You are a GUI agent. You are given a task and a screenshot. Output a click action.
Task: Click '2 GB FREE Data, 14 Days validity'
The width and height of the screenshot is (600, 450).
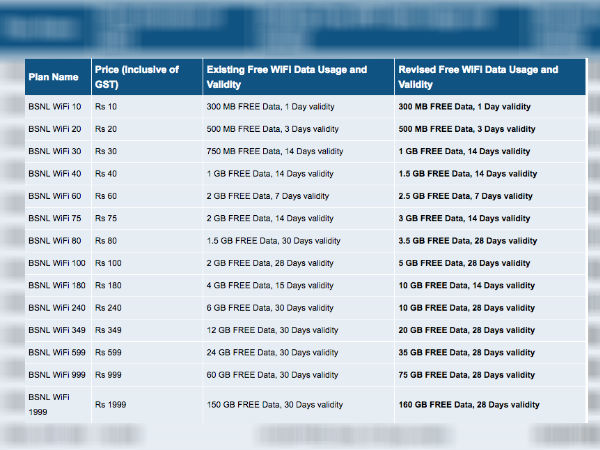[x=270, y=218]
